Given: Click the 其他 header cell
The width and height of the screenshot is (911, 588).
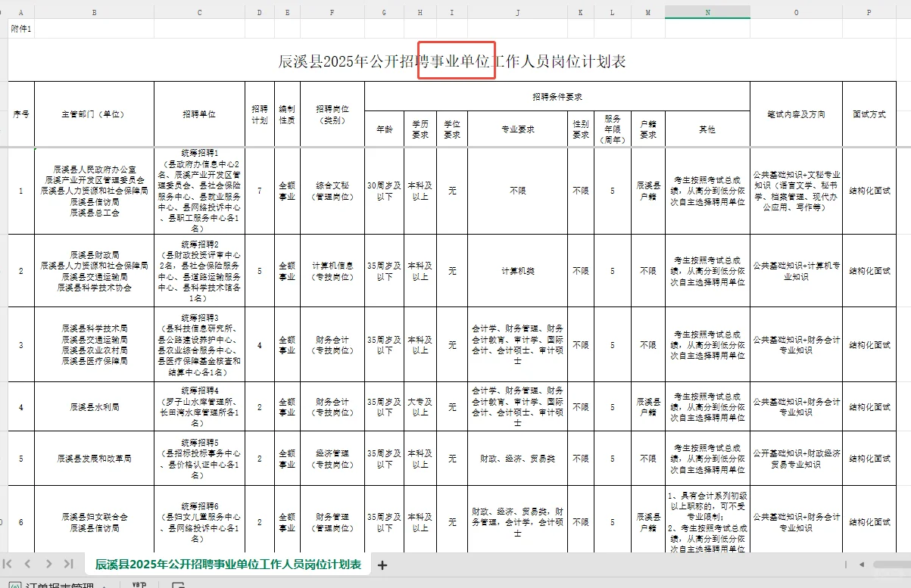Looking at the screenshot, I should tap(707, 129).
